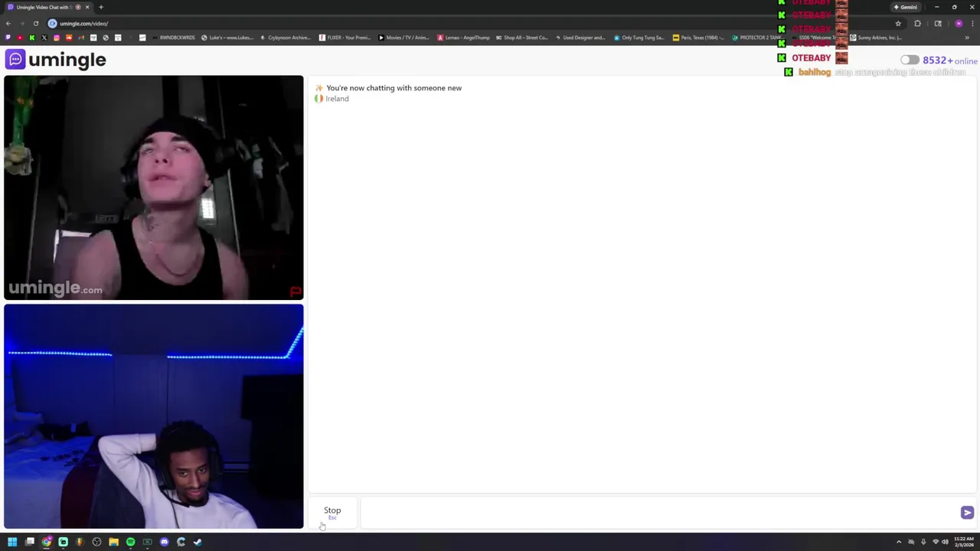Open the Twitch bookmark icon
Image resolution: width=980 pixels, height=551 pixels.
click(8, 37)
